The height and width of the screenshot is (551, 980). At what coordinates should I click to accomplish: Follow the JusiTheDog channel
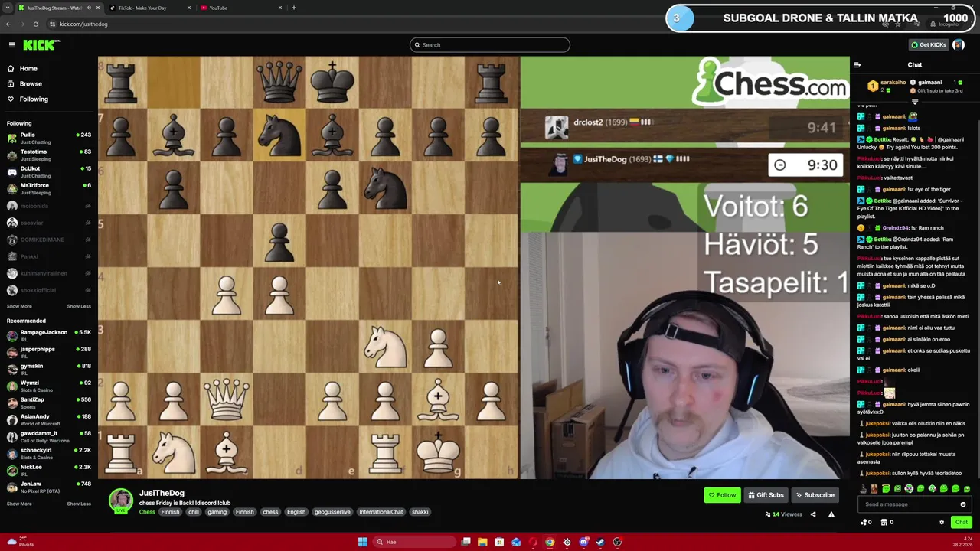(x=722, y=495)
